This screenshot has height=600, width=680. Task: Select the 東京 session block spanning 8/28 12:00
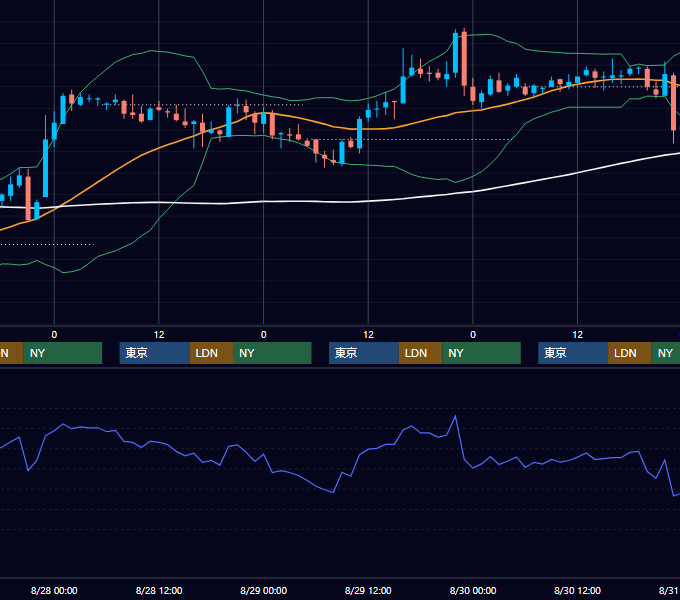point(154,353)
